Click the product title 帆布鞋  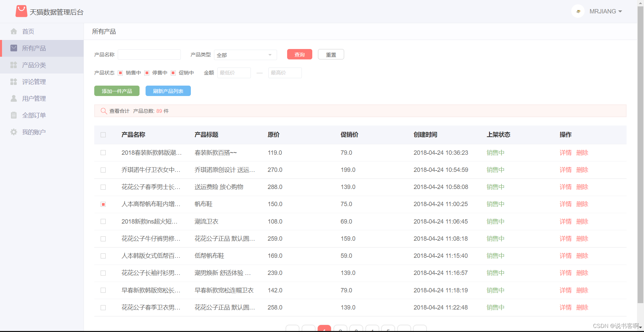tap(204, 204)
